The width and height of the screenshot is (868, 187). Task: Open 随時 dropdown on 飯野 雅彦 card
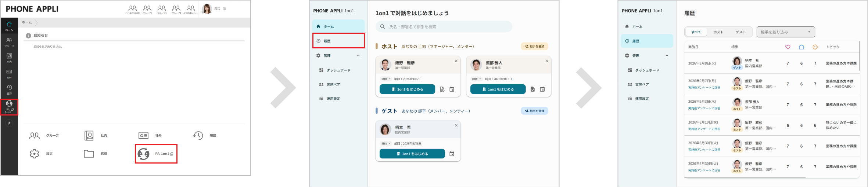coord(385,79)
